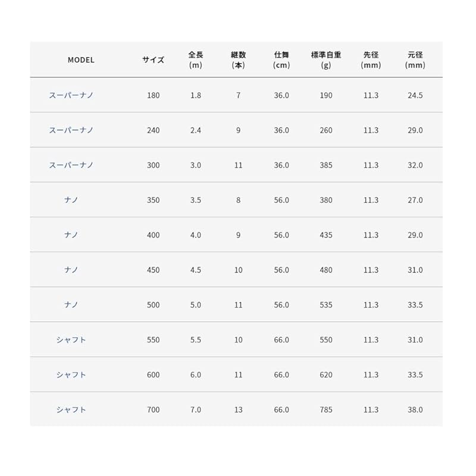Select the ナノ link in size 450 row
476x476 pixels.
click(x=71, y=270)
